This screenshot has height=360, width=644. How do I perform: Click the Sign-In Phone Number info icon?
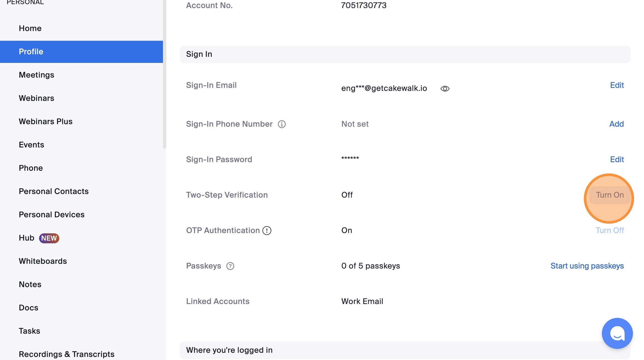click(282, 124)
